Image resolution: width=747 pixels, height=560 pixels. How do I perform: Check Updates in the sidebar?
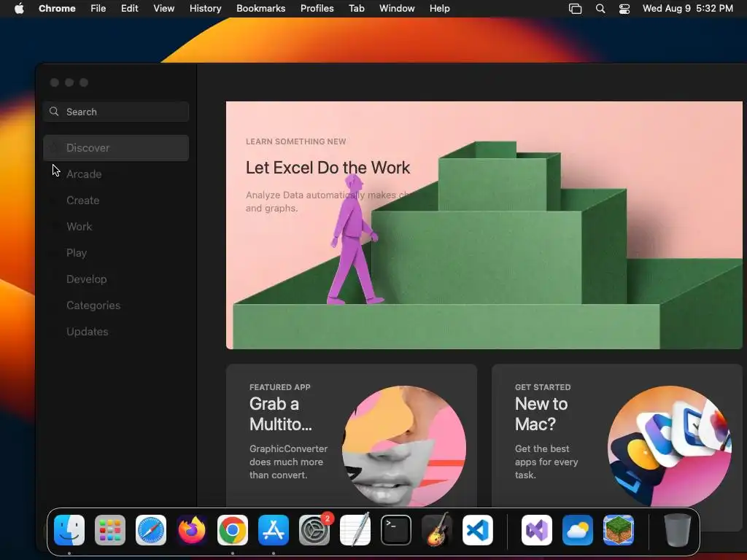[116, 332]
